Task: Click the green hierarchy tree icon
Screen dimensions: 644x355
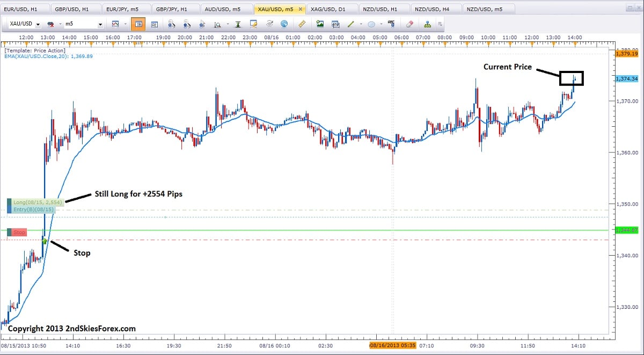Action: click(x=427, y=24)
